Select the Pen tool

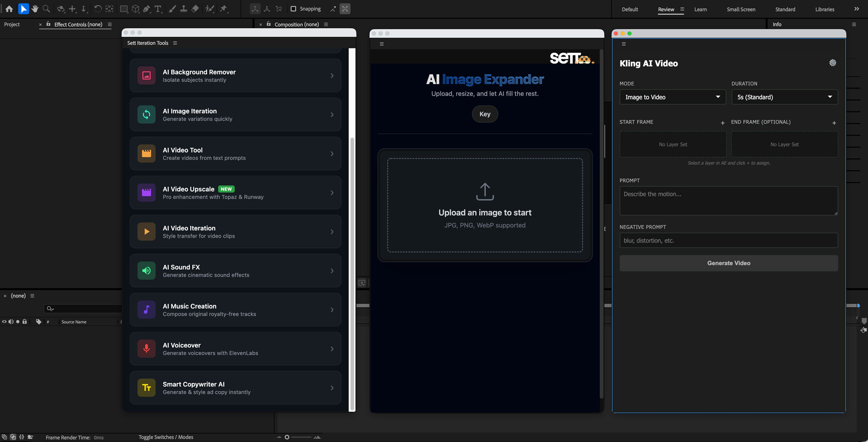pyautogui.click(x=146, y=9)
